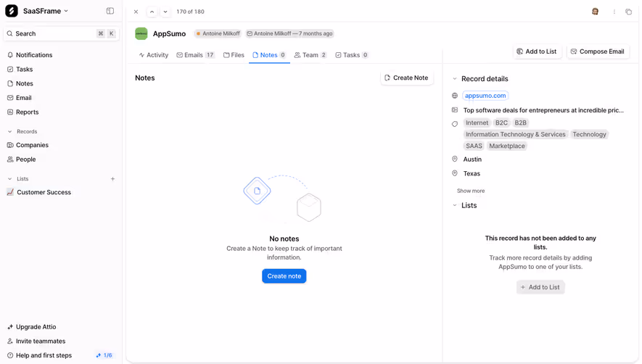The width and height of the screenshot is (642, 364).
Task: Click the Technology category tag
Action: pos(589,134)
